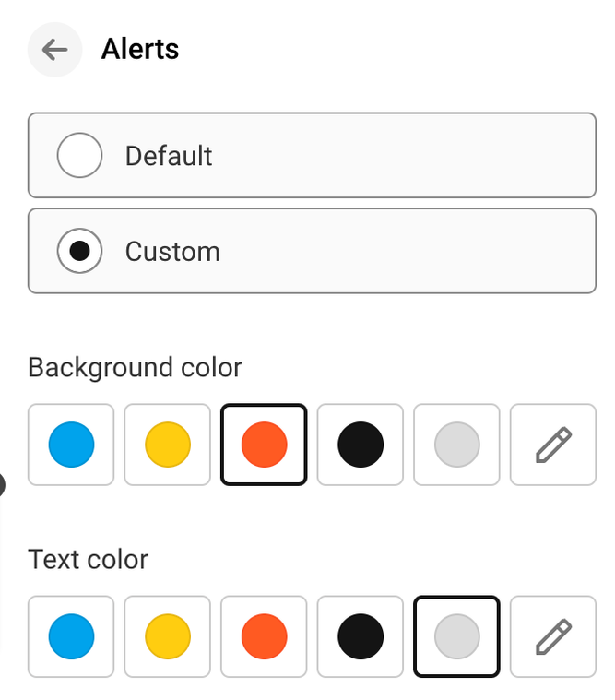
Task: Click the Custom option box
Action: 369,251
